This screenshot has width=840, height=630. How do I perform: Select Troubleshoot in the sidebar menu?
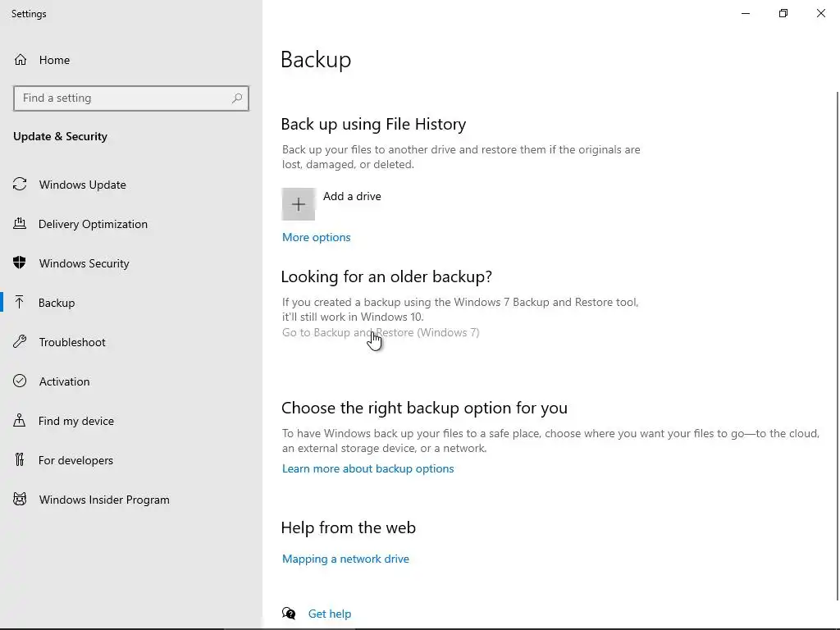[72, 342]
